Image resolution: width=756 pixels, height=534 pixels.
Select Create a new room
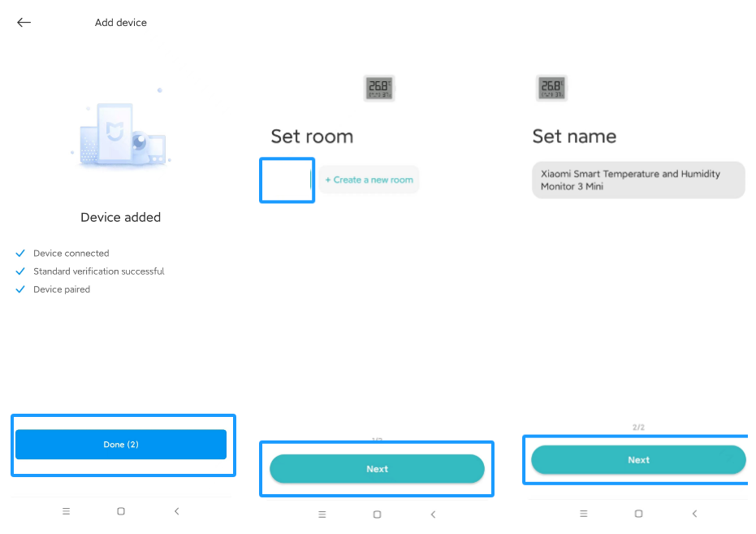[369, 180]
